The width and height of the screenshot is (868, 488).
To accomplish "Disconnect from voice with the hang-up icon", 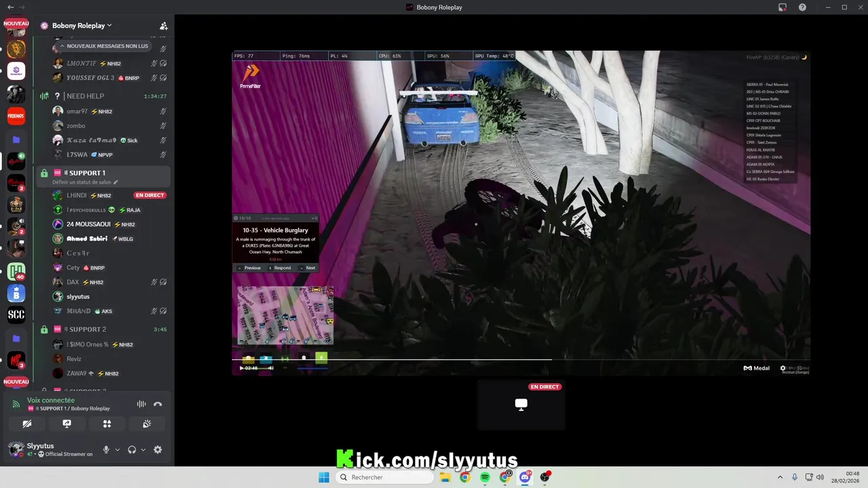I will 158,404.
